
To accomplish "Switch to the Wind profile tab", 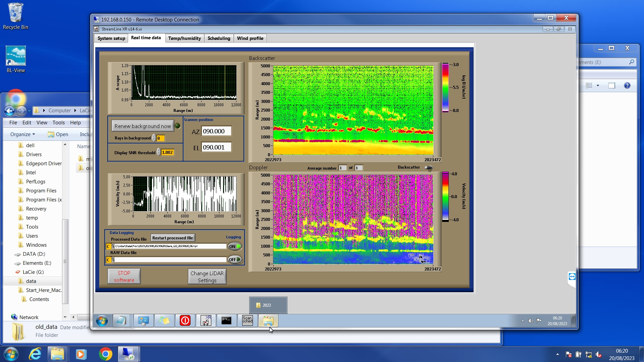I will click(250, 38).
